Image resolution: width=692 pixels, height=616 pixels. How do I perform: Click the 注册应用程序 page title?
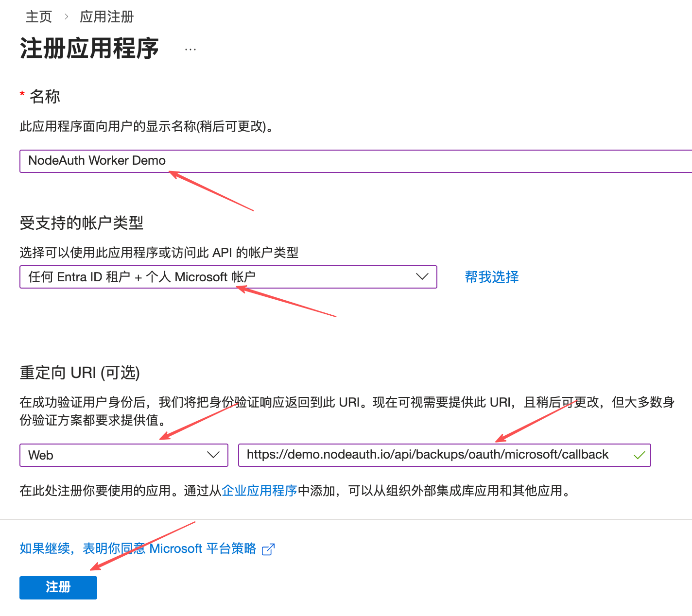coord(89,49)
